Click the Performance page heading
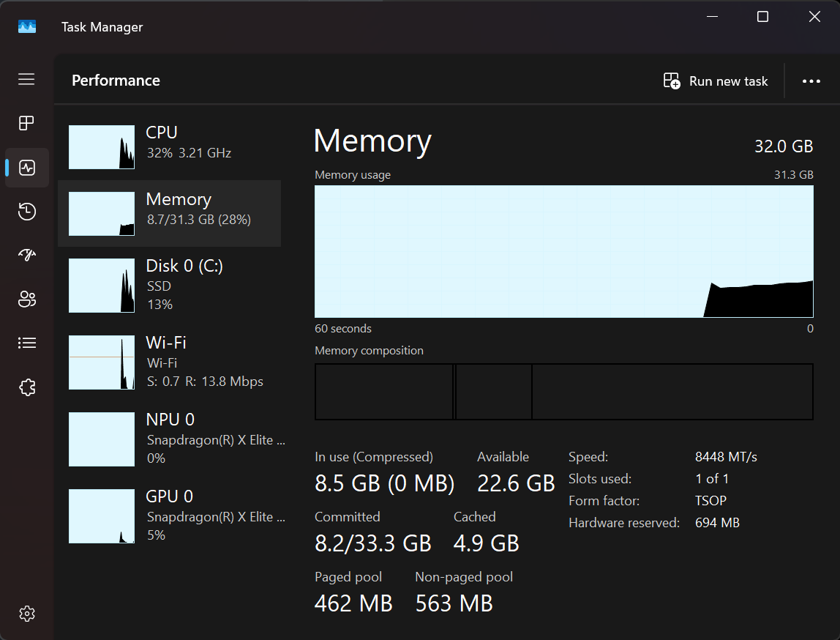 coord(116,81)
